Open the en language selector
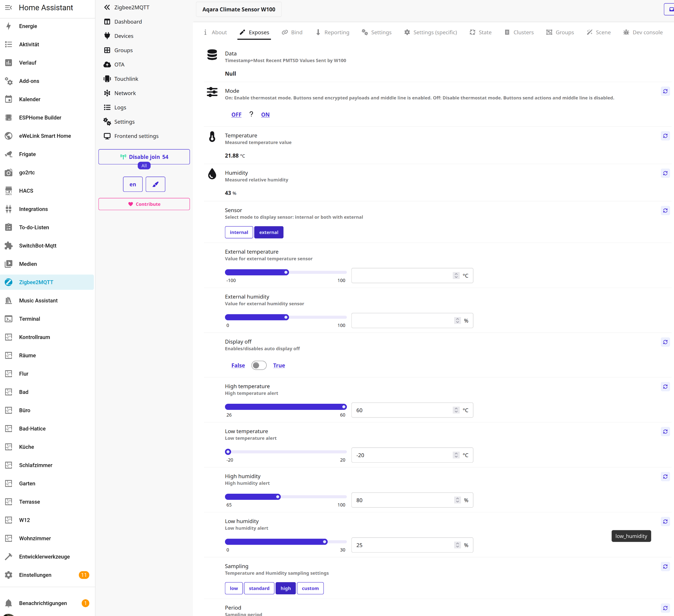Viewport: 674px width, 616px height. (133, 184)
